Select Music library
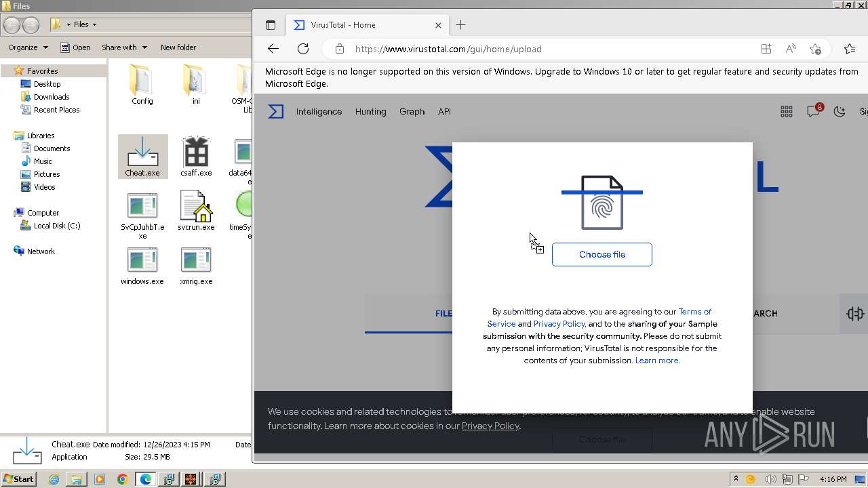This screenshot has height=488, width=868. pyautogui.click(x=43, y=161)
